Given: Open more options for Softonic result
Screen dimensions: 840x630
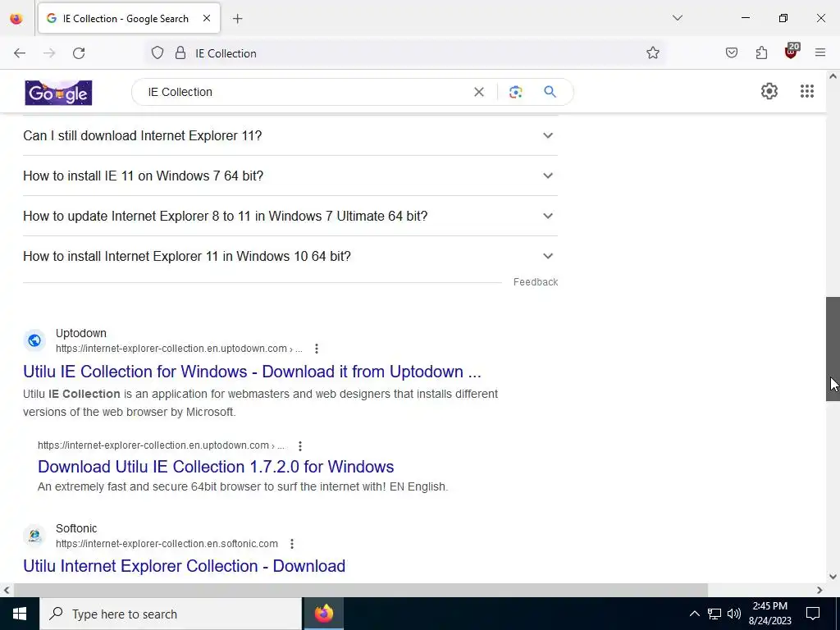Looking at the screenshot, I should [292, 544].
